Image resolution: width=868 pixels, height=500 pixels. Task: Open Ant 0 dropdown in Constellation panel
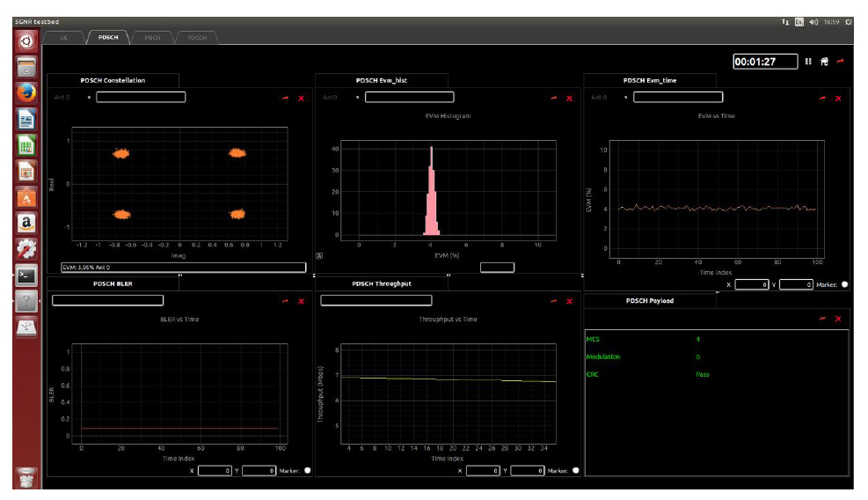89,98
